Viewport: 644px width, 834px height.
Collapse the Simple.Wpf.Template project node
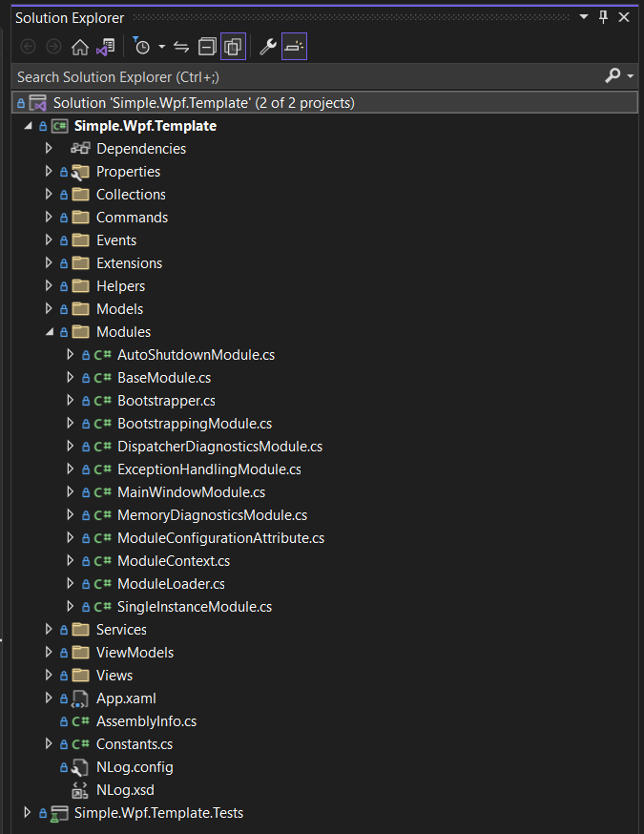tap(29, 126)
